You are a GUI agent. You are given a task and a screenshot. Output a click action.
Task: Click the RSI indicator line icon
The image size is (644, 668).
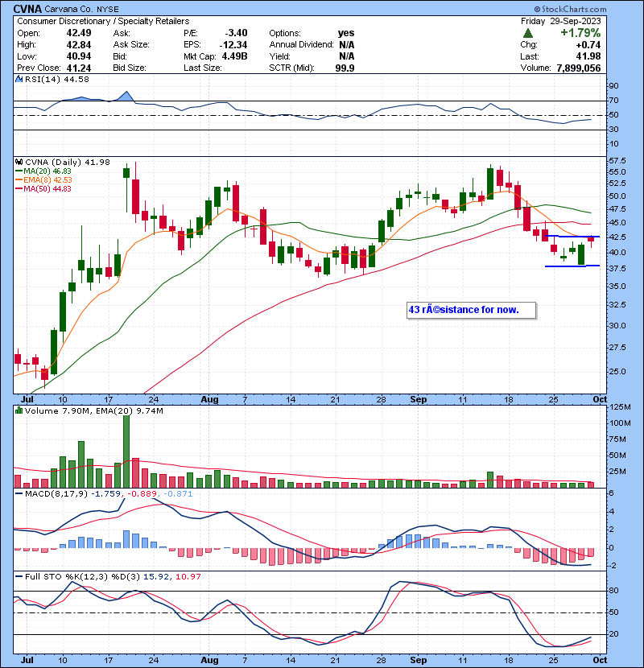(19, 79)
